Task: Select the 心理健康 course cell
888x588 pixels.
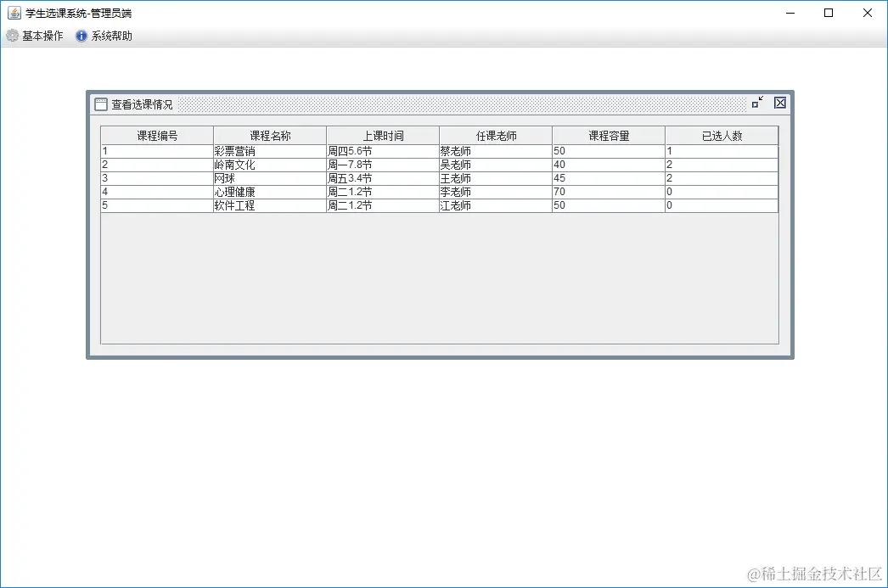Action: (x=270, y=192)
